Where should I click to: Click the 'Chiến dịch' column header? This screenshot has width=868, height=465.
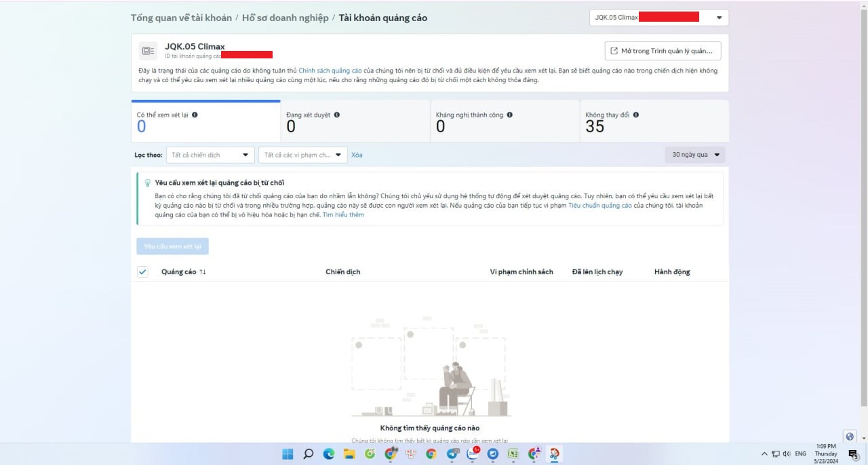343,272
